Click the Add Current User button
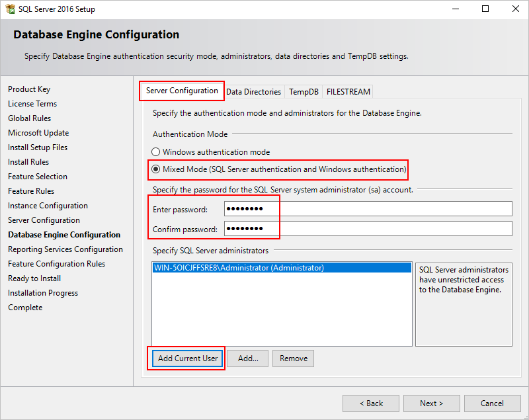Screen dimensions: 529x420 point(188,358)
